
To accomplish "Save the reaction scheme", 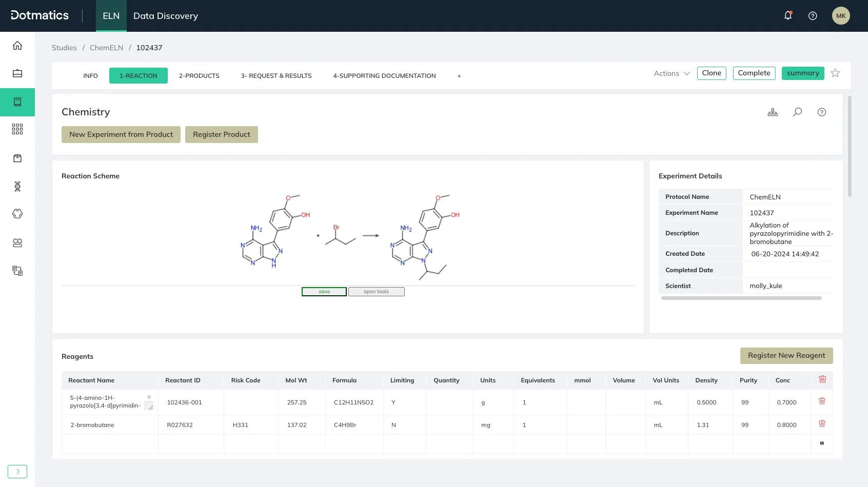I will 324,292.
